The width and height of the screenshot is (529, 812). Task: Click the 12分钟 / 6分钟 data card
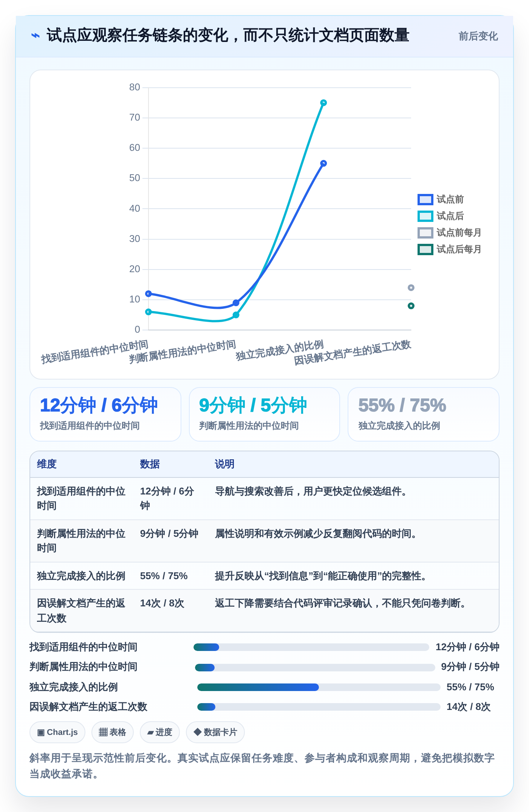pos(105,414)
